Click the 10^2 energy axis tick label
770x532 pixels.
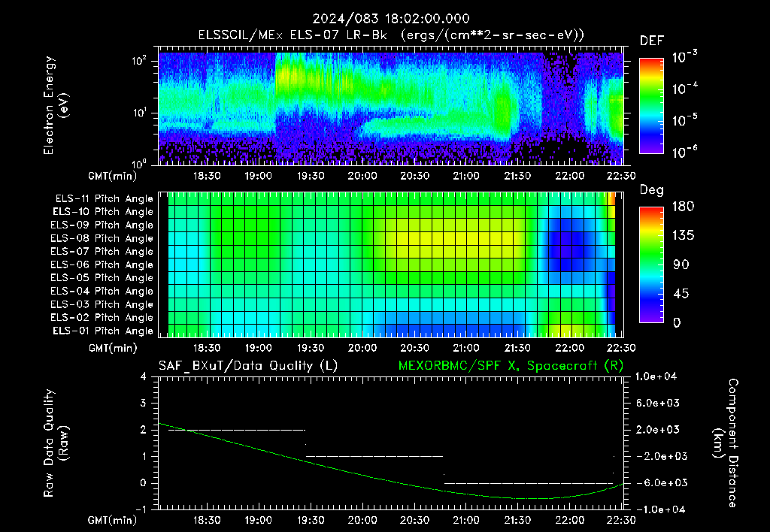139,61
